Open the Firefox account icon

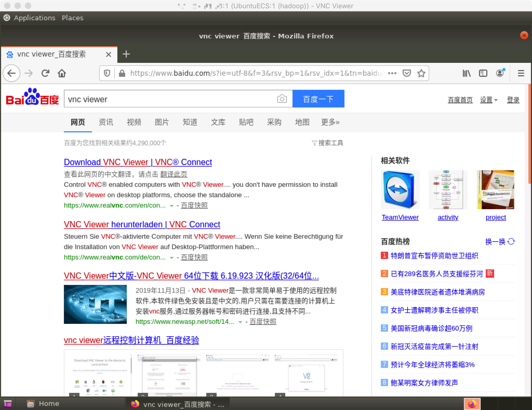tap(500, 73)
